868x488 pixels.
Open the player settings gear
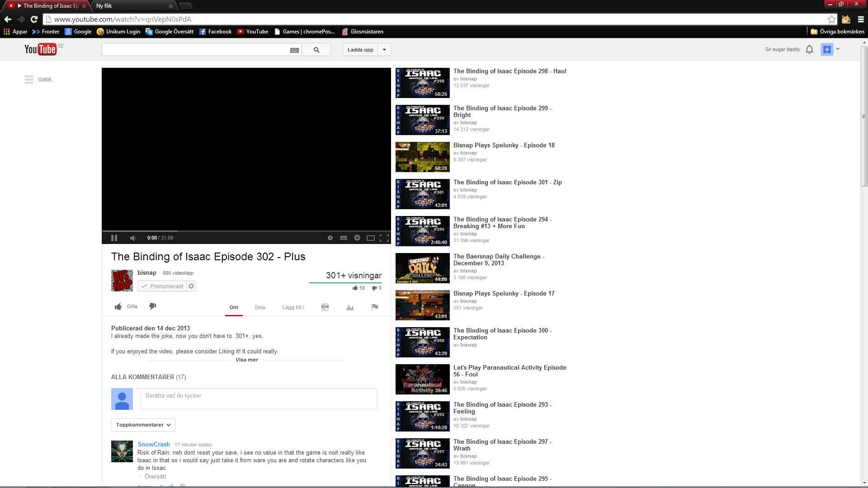coord(357,238)
